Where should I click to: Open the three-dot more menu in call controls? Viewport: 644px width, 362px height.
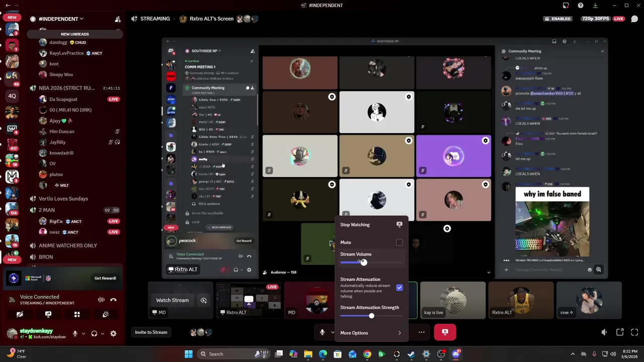(422, 332)
